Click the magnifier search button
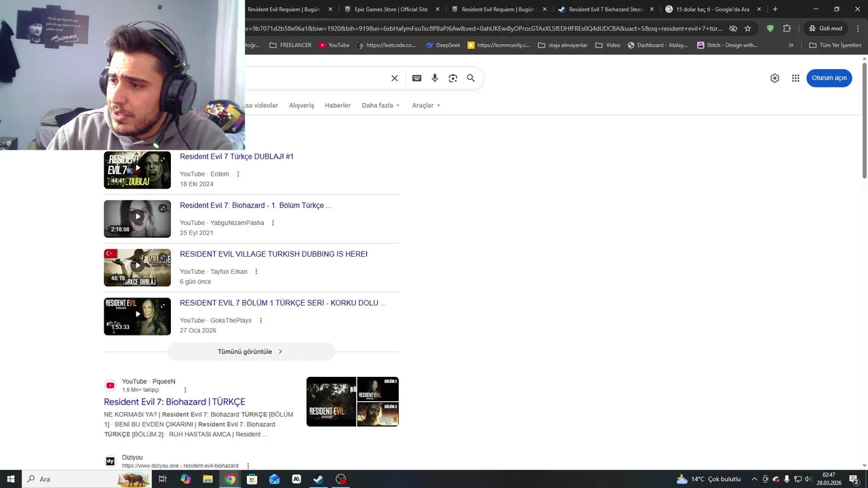The width and height of the screenshot is (868, 488). coord(471,78)
